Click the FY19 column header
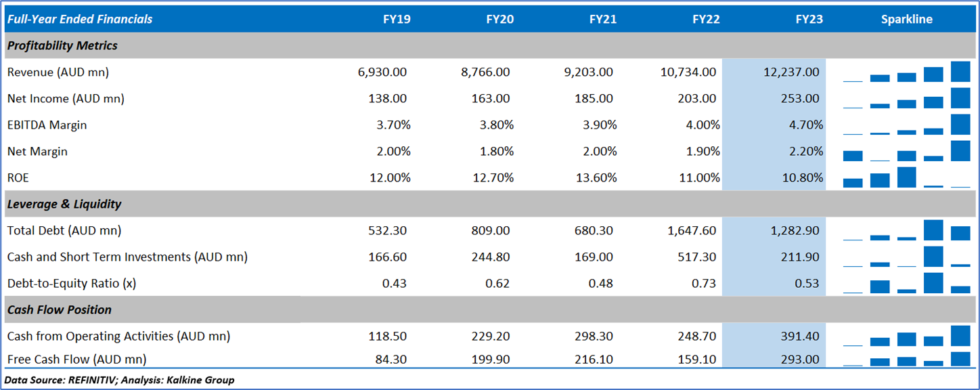 pos(396,19)
